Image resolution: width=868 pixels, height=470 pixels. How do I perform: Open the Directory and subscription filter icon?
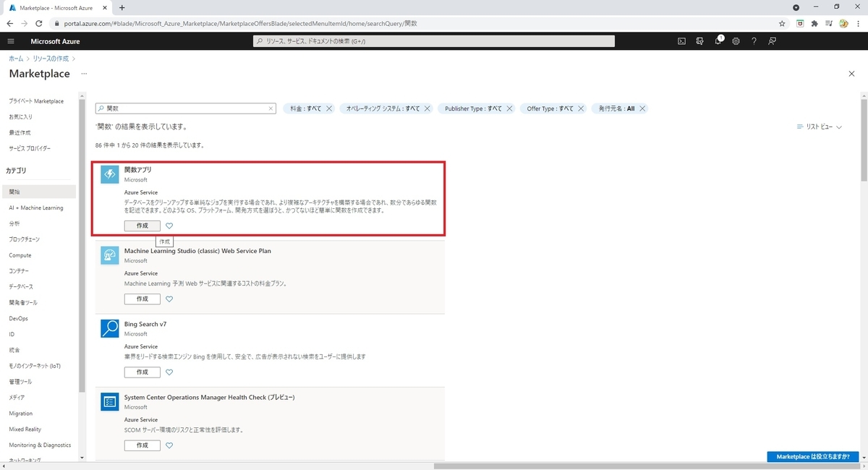pyautogui.click(x=699, y=41)
